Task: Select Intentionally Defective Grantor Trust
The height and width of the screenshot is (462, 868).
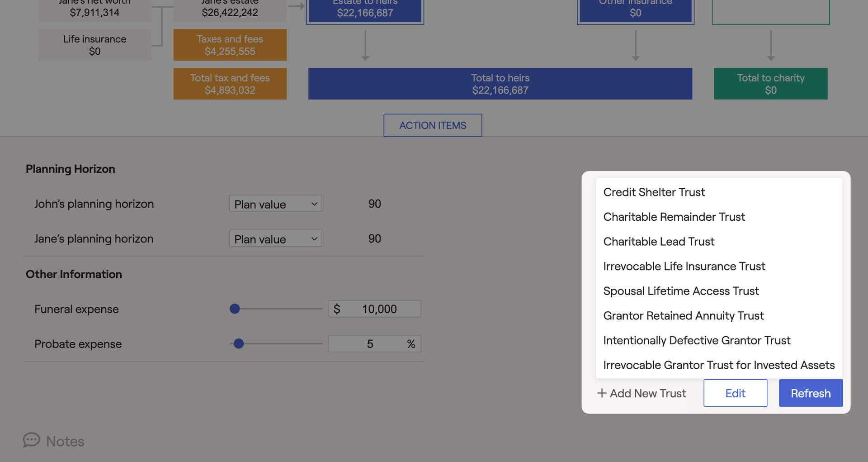Action: (x=697, y=340)
